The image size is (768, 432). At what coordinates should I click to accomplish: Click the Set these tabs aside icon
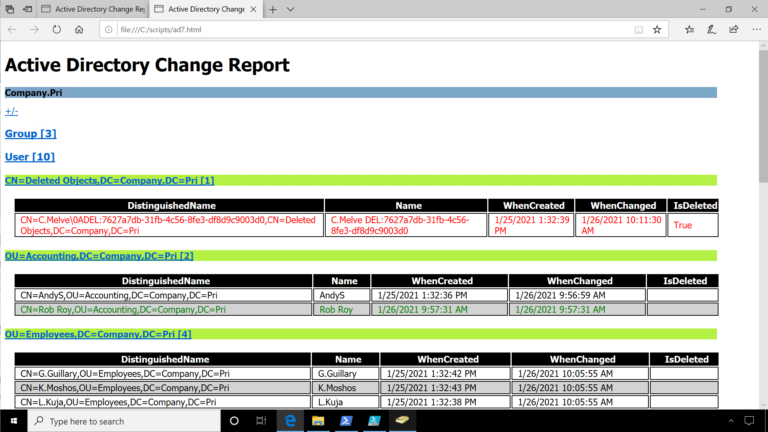[27, 9]
